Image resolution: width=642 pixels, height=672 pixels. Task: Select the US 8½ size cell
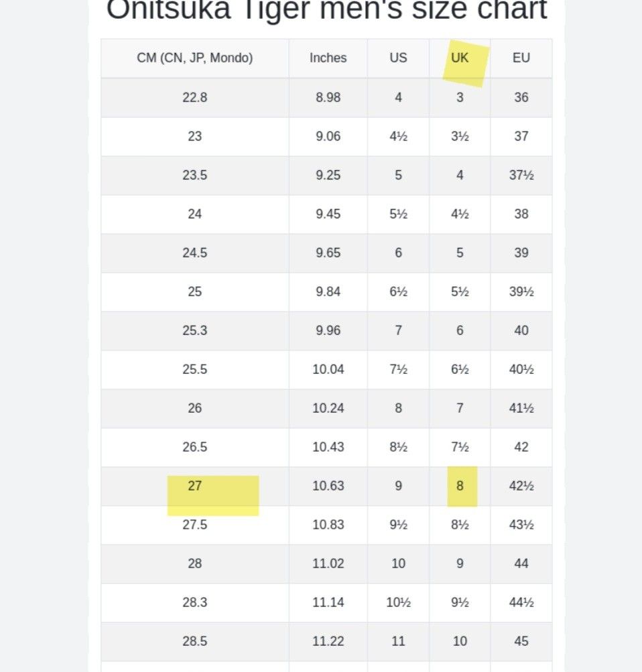tap(399, 448)
